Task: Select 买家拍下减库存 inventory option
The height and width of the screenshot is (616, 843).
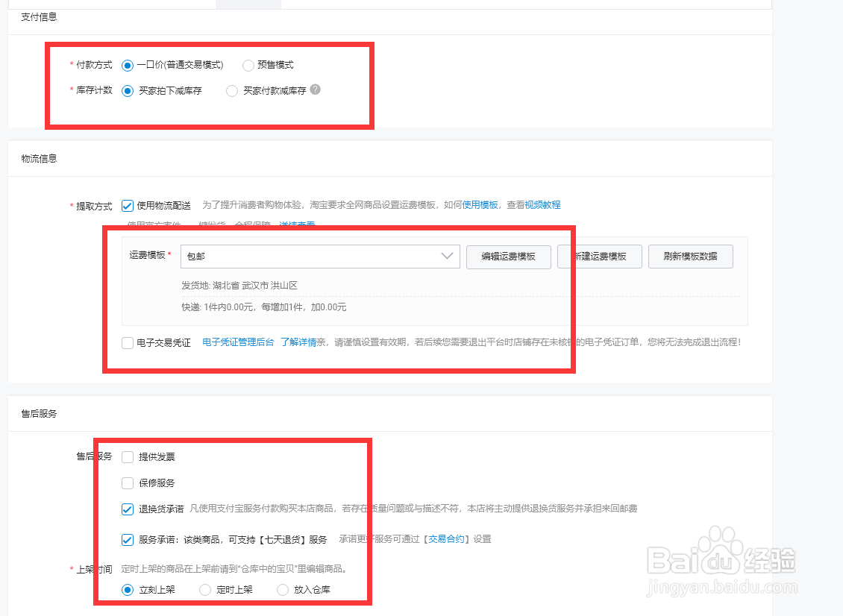Action: coord(128,89)
